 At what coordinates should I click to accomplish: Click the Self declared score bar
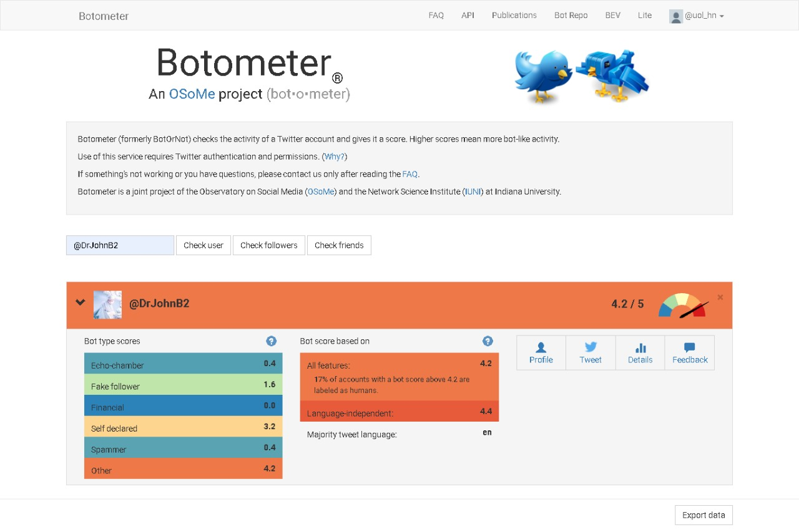tap(184, 427)
